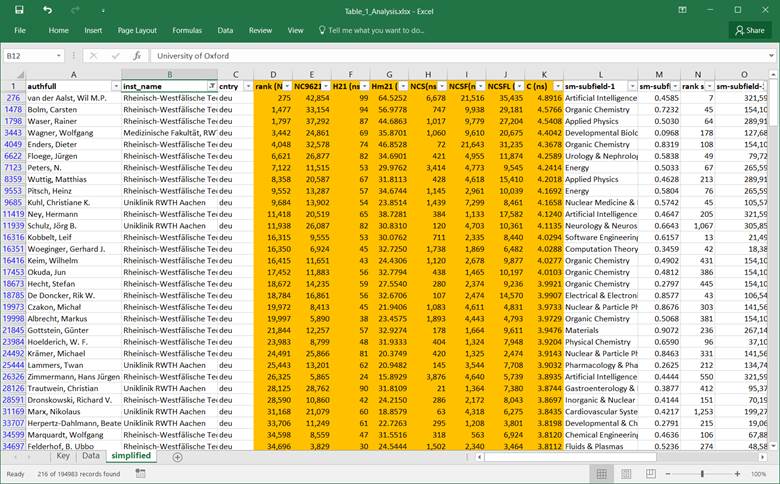Select cell Dronskowski, Richard V.
Image resolution: width=780 pixels, height=484 pixels.
[74, 400]
